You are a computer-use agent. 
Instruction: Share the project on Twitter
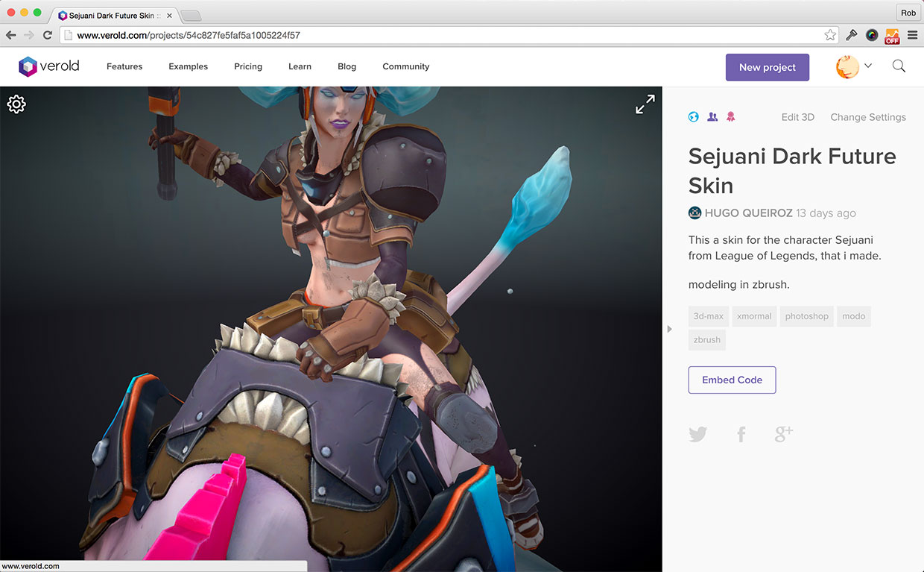tap(698, 434)
